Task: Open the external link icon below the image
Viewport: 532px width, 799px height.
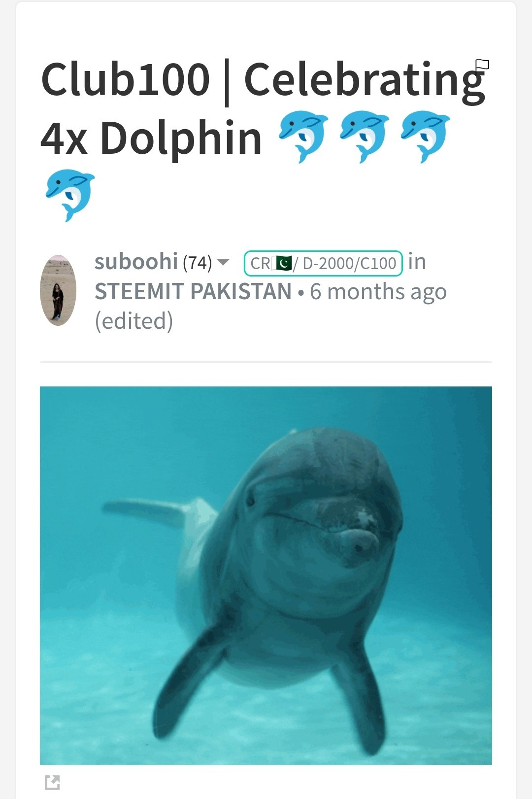Action: pos(52,782)
